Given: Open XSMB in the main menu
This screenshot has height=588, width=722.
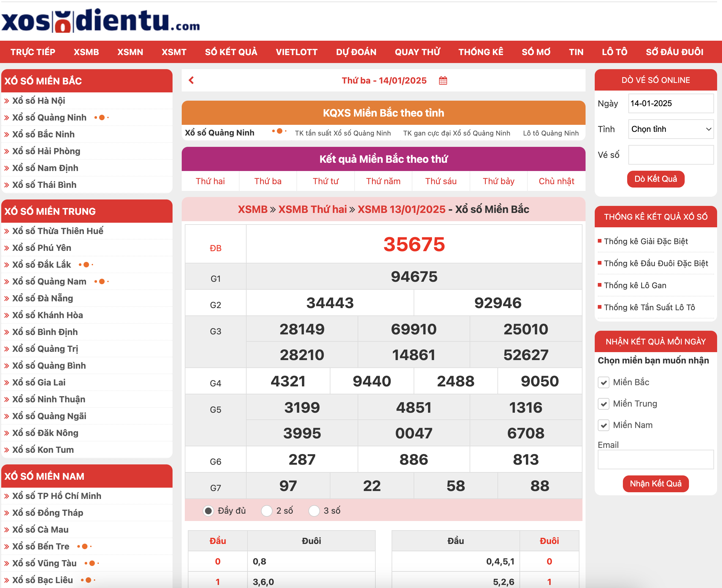Looking at the screenshot, I should click(x=86, y=52).
